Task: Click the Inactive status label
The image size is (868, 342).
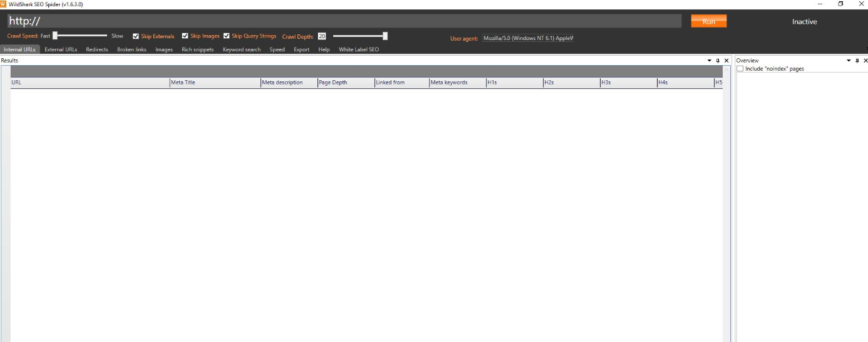Action: point(804,21)
